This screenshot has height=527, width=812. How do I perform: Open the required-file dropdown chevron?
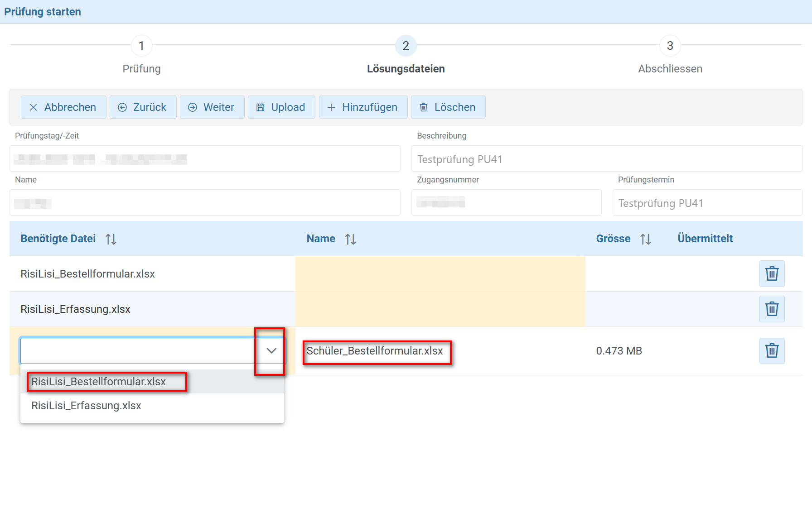[x=271, y=351]
